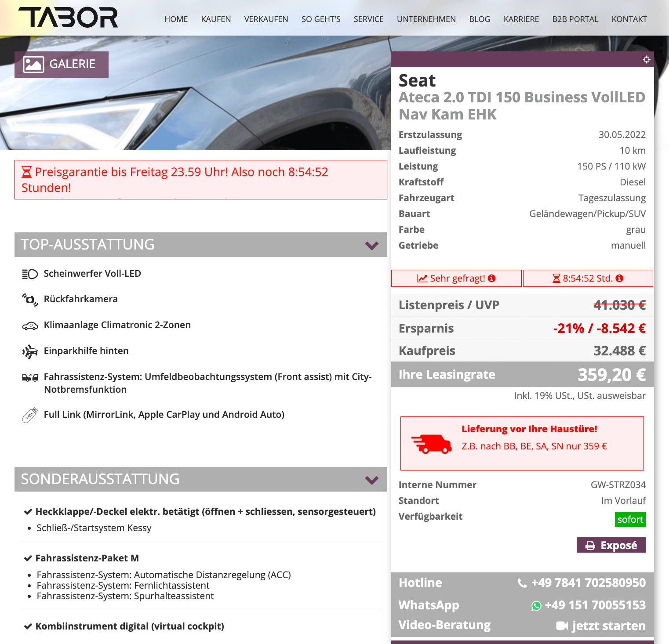This screenshot has width=669, height=644.
Task: Open the UNTERNEHMEN menu item
Action: 426,19
